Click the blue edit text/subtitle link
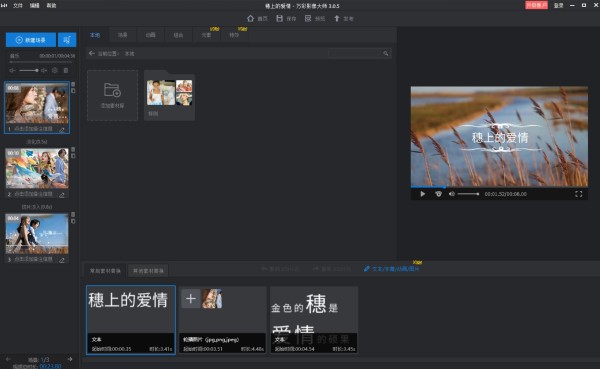Screen dimensions: 600x369 pyautogui.click(x=391, y=269)
